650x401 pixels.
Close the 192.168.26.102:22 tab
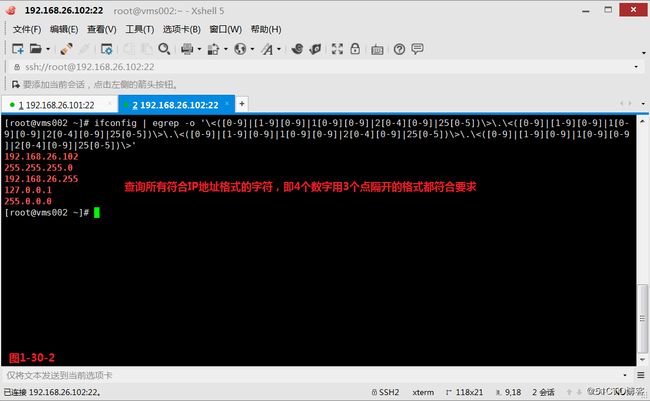(227, 103)
